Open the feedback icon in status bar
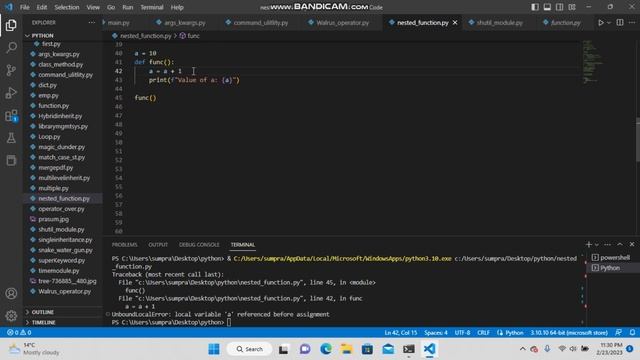640x360 pixels. pyautogui.click(x=618, y=333)
